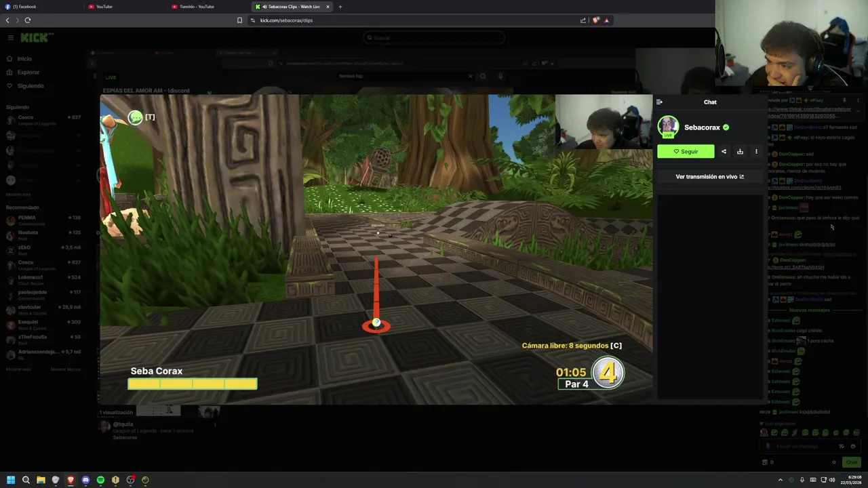Open the Brave Rewards triangle icon
The height and width of the screenshot is (488, 868).
coord(607,20)
